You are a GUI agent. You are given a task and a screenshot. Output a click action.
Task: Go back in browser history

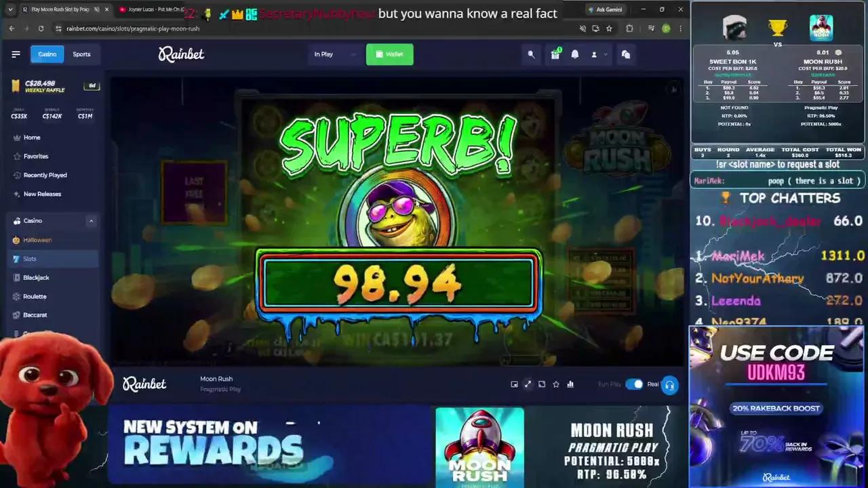12,28
